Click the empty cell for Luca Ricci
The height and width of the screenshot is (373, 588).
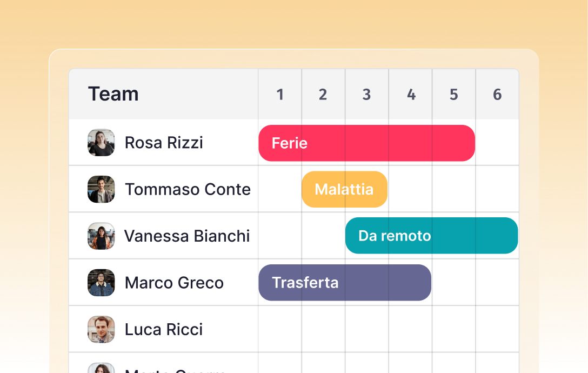pyautogui.click(x=366, y=329)
